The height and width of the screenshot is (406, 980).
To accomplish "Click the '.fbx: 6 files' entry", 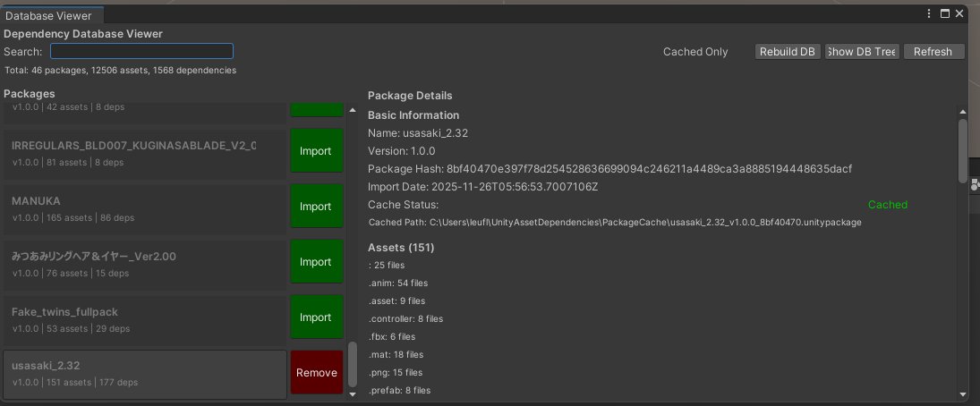I will click(391, 336).
